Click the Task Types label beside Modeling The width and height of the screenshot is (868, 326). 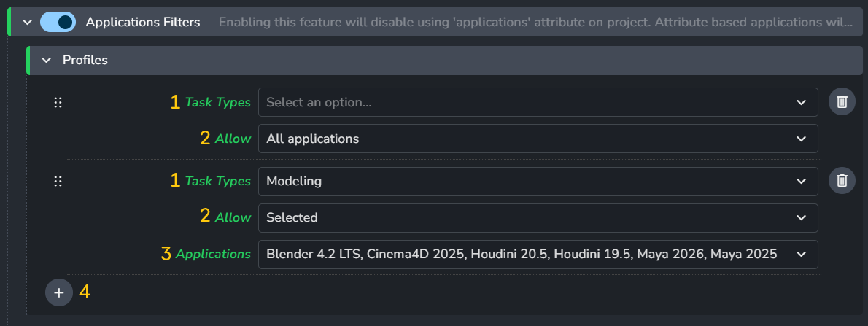coord(217,182)
